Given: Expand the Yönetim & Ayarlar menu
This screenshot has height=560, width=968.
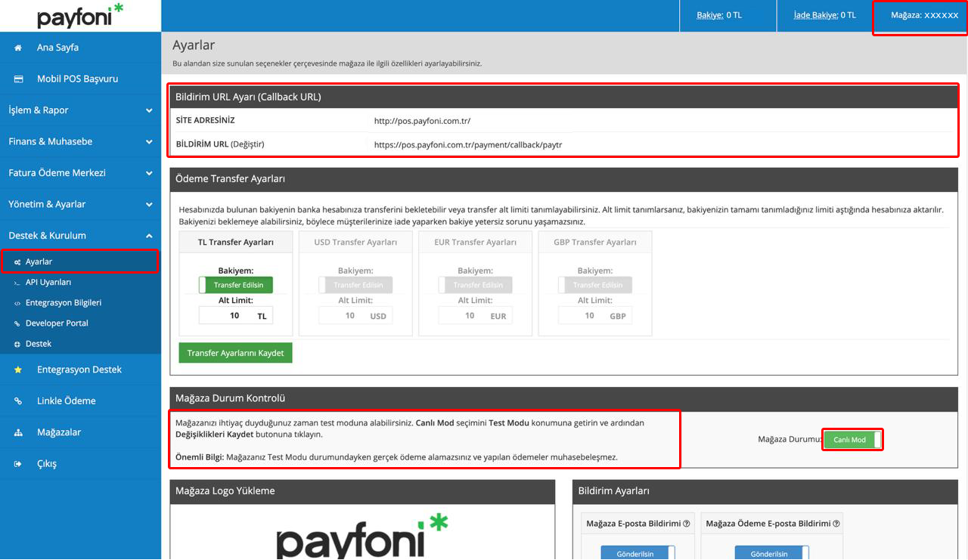Looking at the screenshot, I should 80,204.
